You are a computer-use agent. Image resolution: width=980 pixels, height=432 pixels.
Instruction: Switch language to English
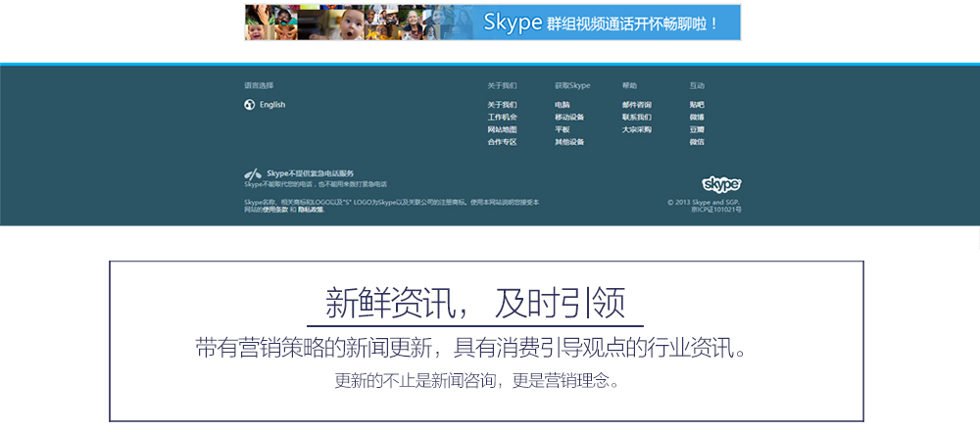coord(272,105)
